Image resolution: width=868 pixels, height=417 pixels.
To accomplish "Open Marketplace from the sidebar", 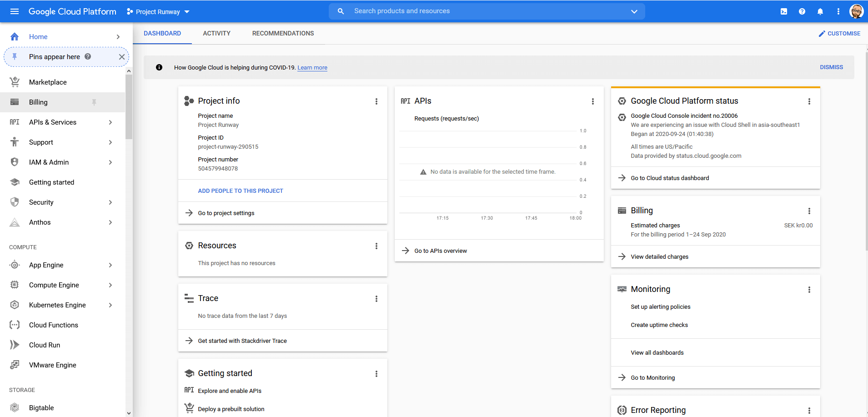I will point(48,82).
